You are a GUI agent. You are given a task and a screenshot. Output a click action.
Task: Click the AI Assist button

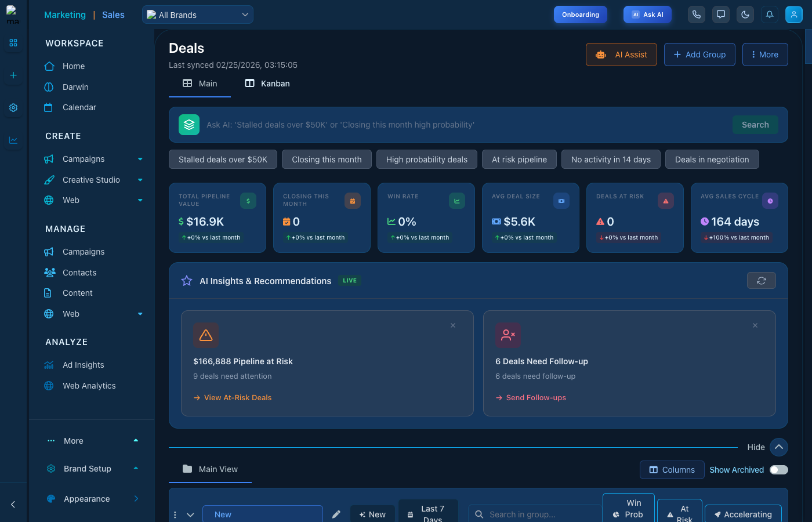(621, 55)
